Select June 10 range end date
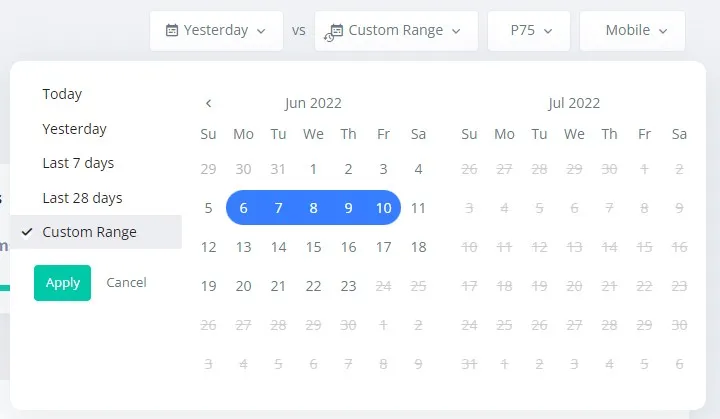Viewport: 720px width, 419px height. [x=383, y=208]
